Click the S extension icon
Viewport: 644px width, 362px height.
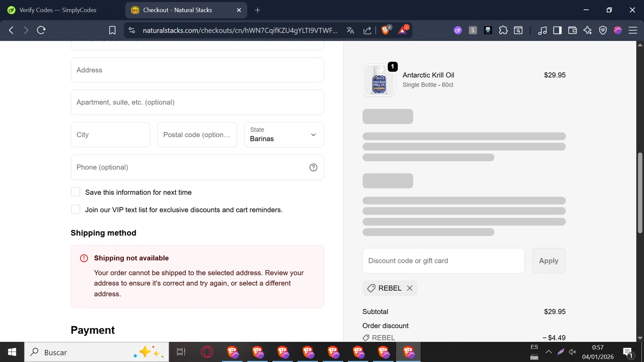(x=473, y=30)
